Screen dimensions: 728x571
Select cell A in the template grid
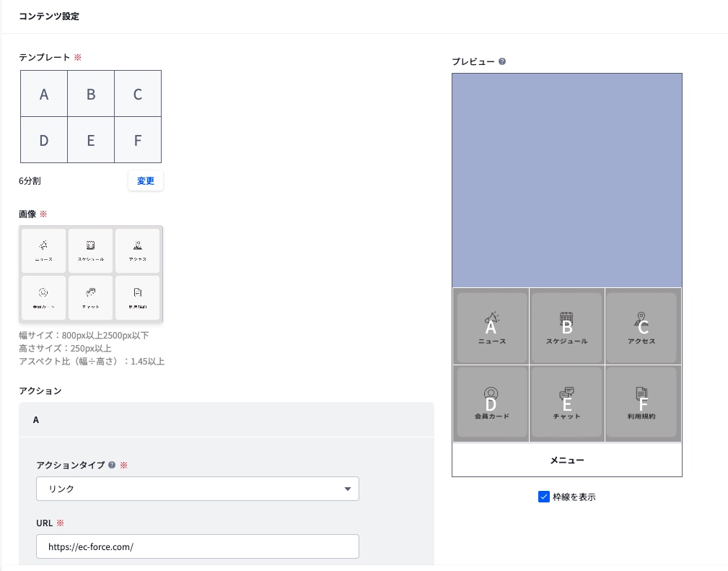[x=44, y=94]
